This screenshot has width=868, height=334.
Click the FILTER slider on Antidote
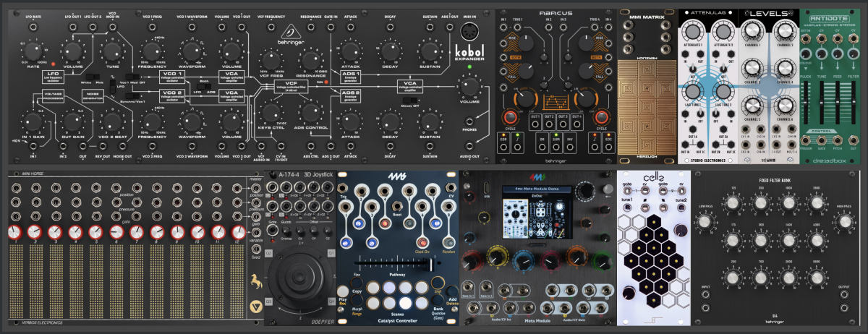[854, 103]
